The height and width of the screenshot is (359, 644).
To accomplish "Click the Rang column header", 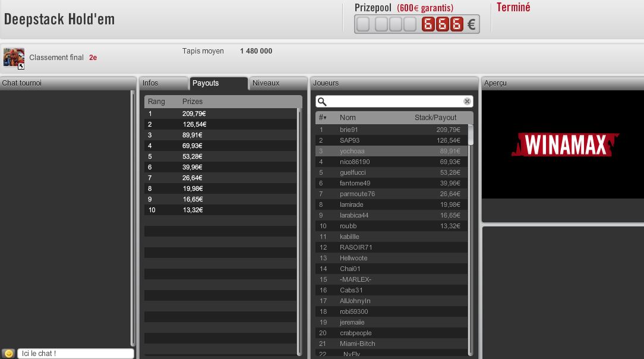I will click(x=156, y=102).
